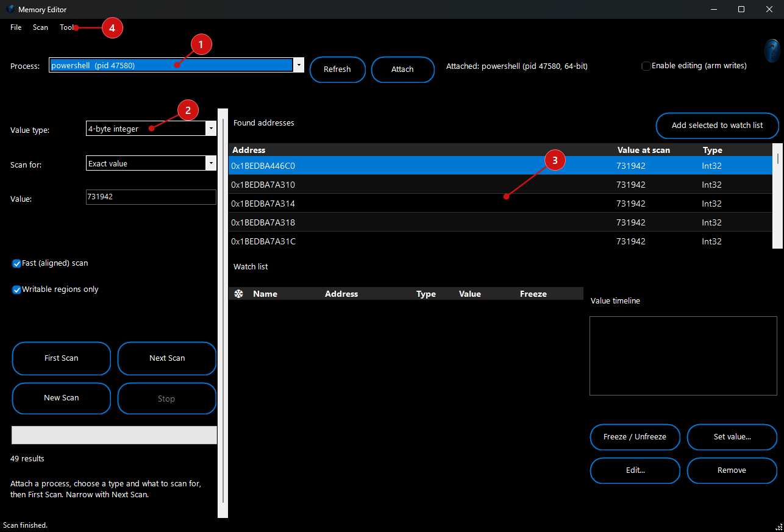Click the 49 results status text
This screenshot has width=784, height=532.
point(27,458)
